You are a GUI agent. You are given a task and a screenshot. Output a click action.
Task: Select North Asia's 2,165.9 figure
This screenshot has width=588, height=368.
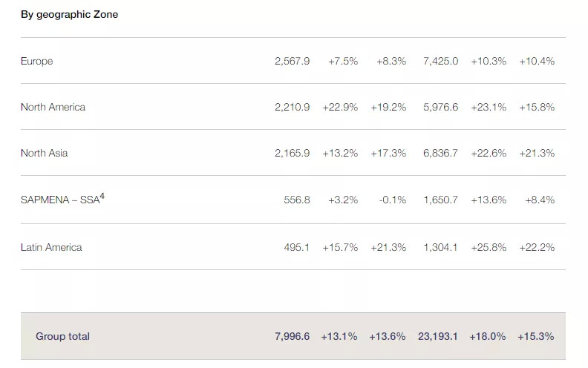tap(292, 154)
